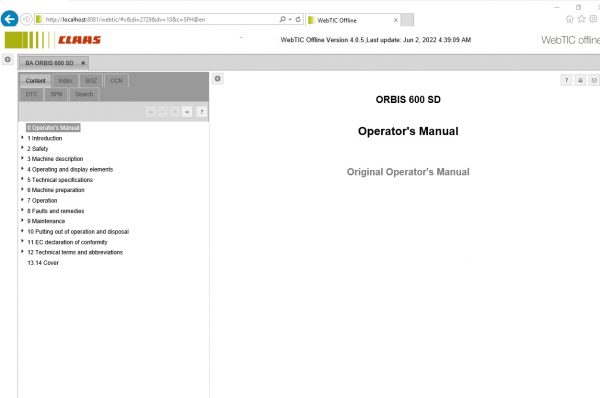This screenshot has height=398, width=600.
Task: Click the Original Operator's Manual subtitle
Action: 408,172
